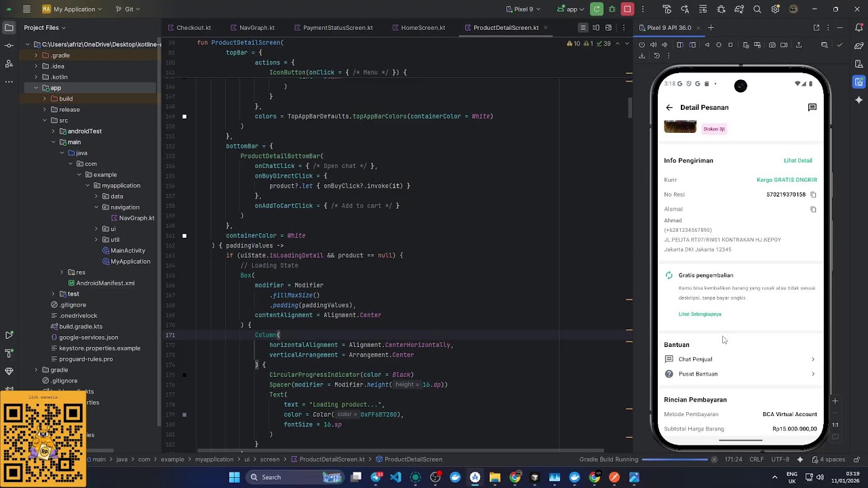Open Project Files view dropdown
Image resolution: width=868 pixels, height=488 pixels.
click(45, 28)
